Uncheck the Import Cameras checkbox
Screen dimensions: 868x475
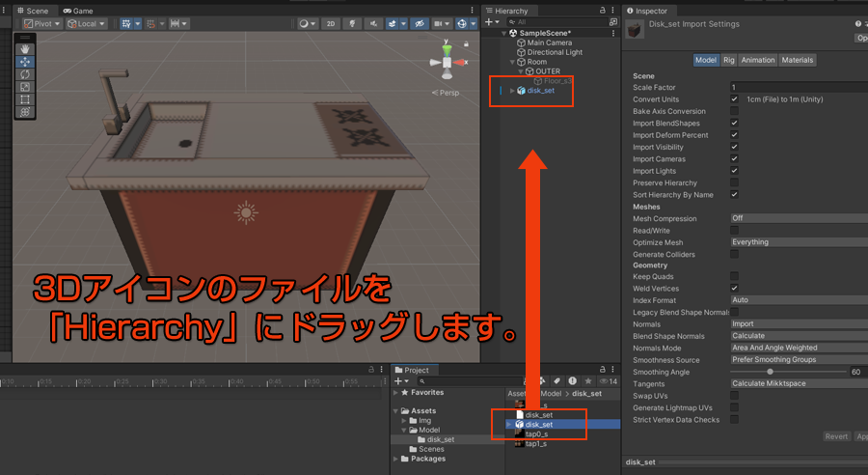point(735,159)
